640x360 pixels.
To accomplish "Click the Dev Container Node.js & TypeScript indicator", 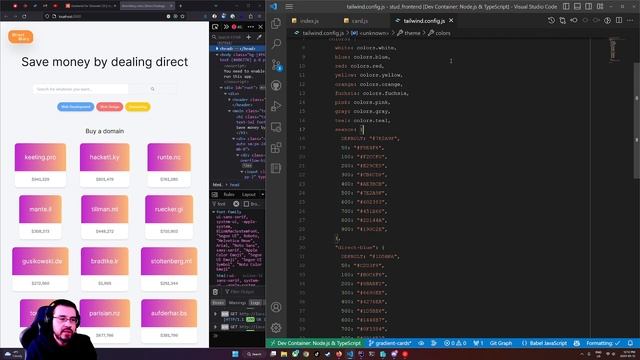I will point(315,343).
